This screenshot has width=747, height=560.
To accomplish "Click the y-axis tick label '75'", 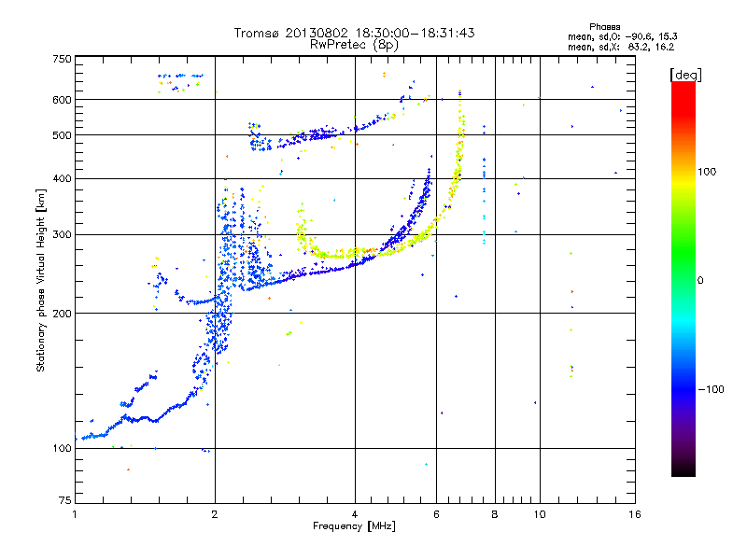I will coord(65,500).
